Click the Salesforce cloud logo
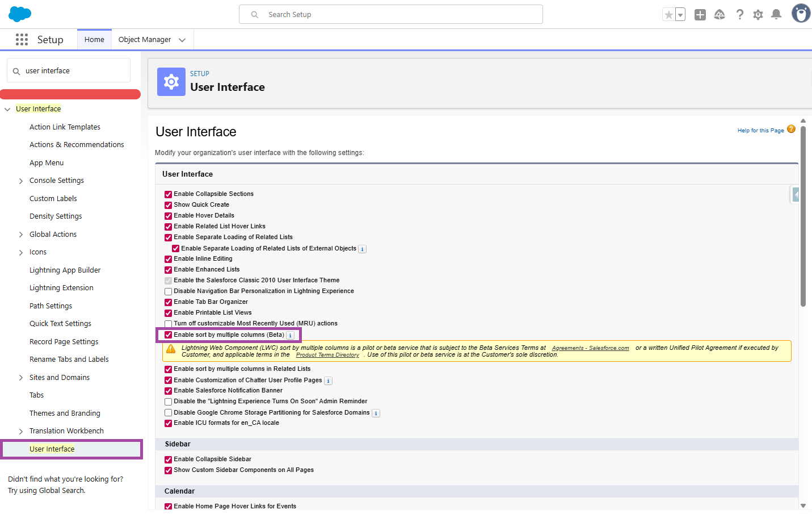812x514 pixels. [19, 14]
